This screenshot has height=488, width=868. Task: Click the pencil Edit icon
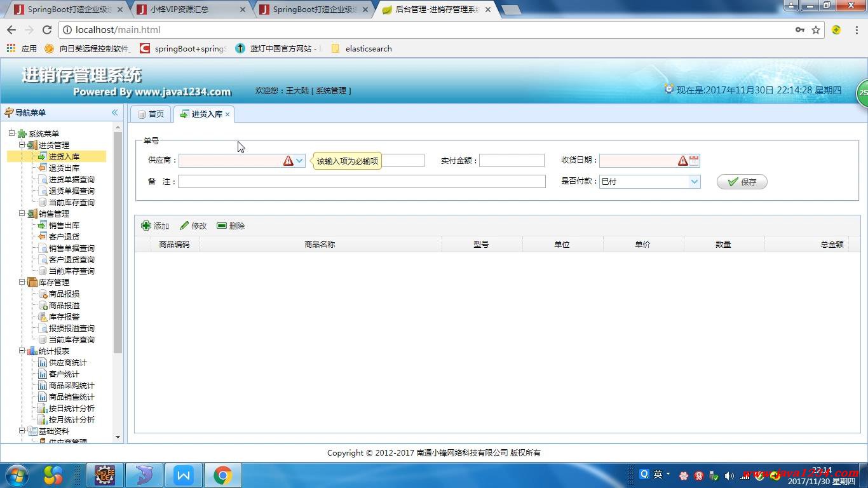(184, 226)
